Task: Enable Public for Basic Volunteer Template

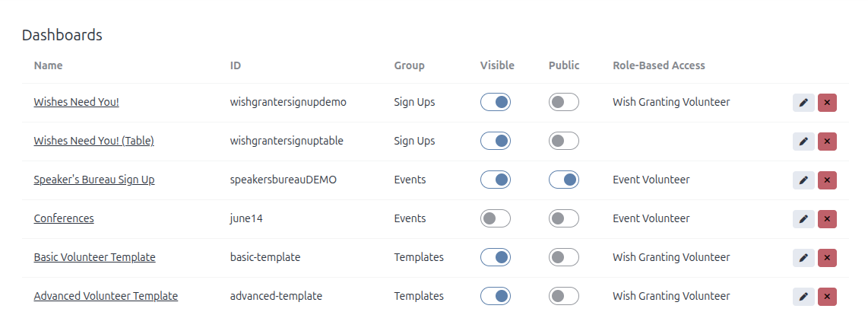Action: tap(563, 257)
